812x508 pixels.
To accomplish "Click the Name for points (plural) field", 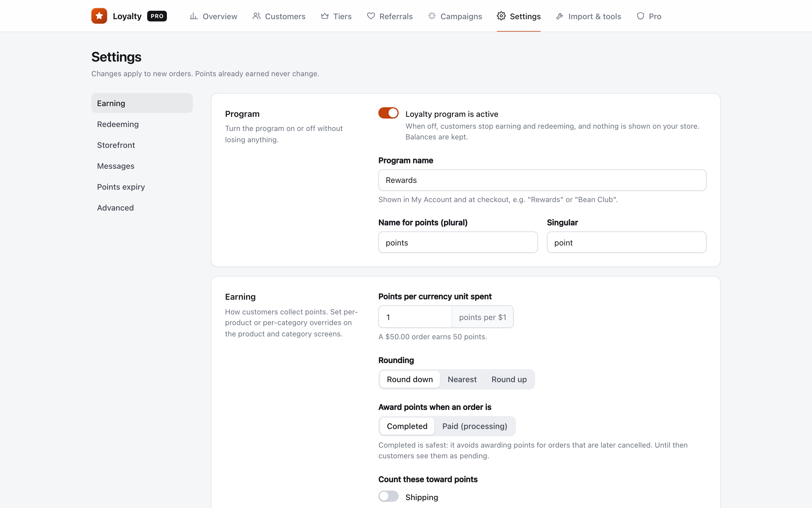I will tap(458, 242).
